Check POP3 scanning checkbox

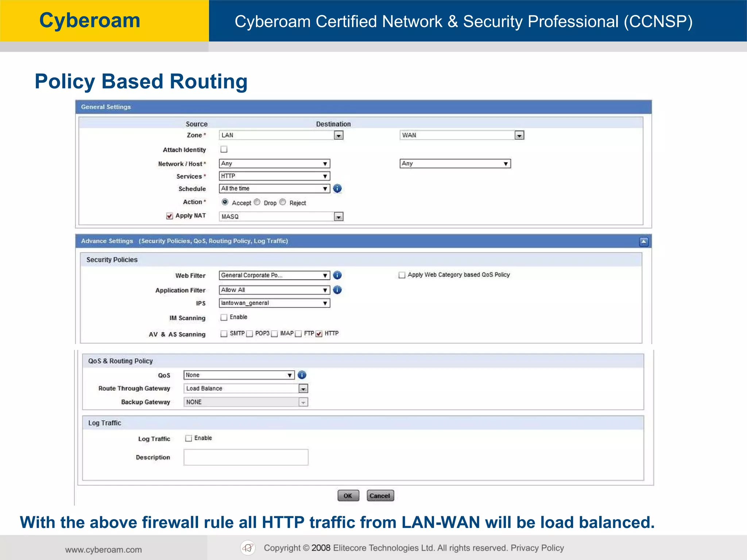click(x=249, y=334)
